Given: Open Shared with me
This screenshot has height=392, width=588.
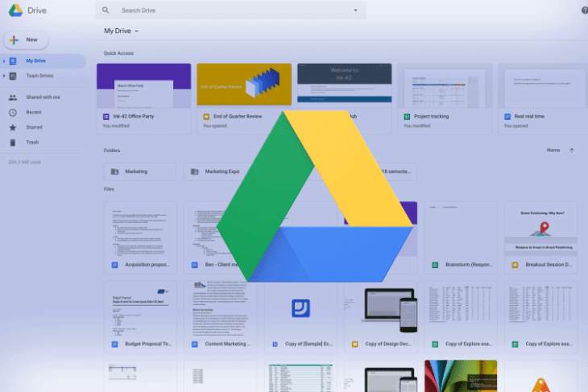Looking at the screenshot, I should click(x=43, y=97).
